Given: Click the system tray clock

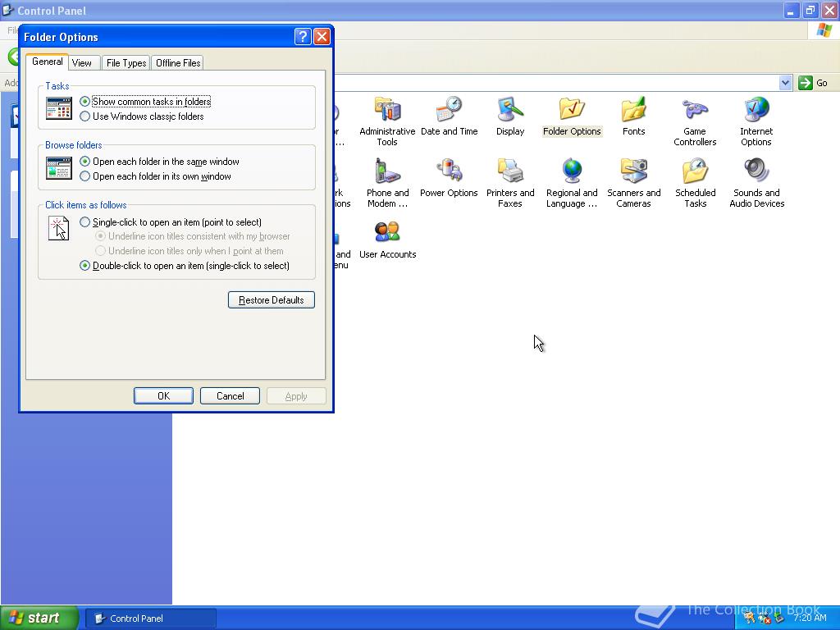Looking at the screenshot, I should 810,618.
